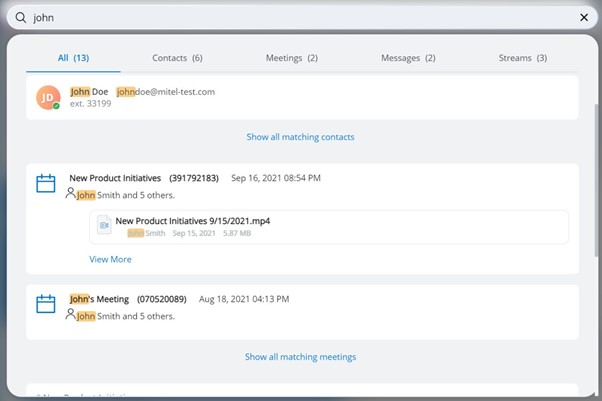Select the Meetings (2) tab
This screenshot has height=401, width=602.
point(291,58)
